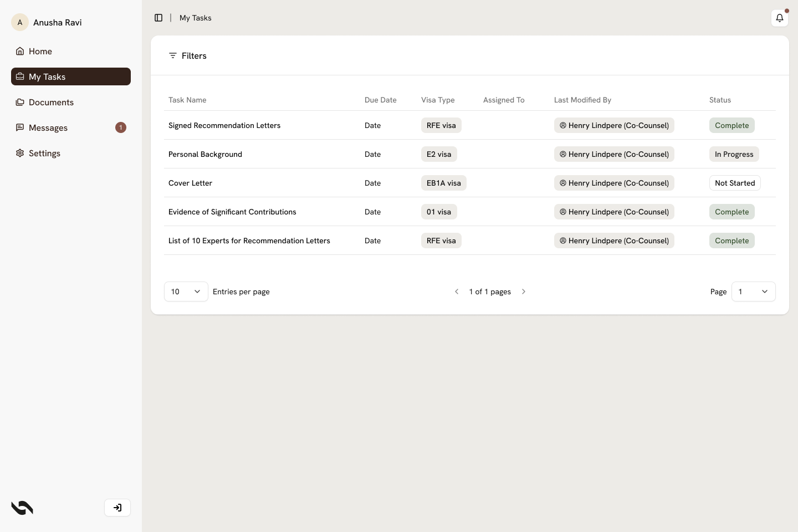Click Henry Lindpere chip in Evidence row

[614, 212]
